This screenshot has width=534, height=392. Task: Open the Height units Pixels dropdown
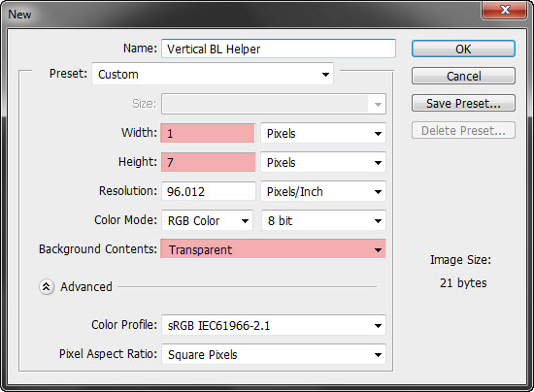click(x=323, y=162)
